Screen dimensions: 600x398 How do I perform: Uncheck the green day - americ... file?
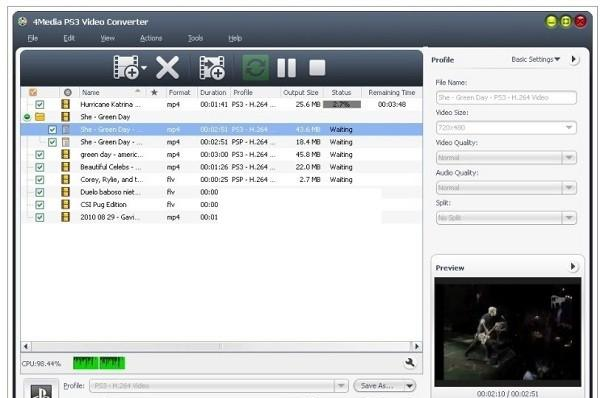[39, 155]
